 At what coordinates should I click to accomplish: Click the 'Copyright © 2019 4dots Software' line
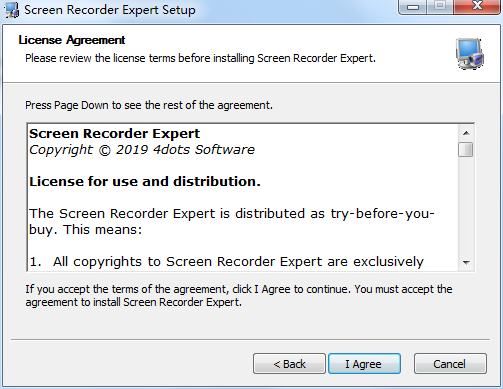click(142, 150)
